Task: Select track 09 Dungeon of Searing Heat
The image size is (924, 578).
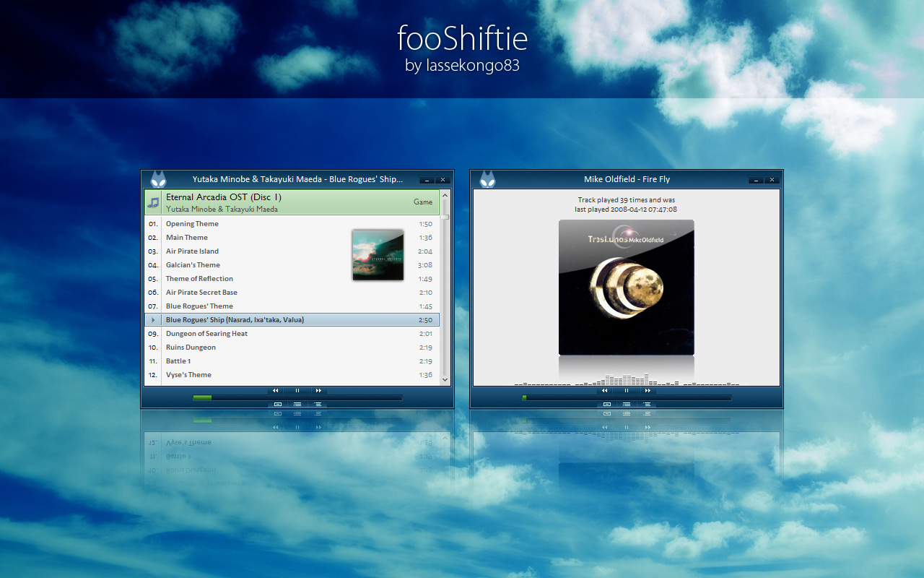Action: (292, 334)
